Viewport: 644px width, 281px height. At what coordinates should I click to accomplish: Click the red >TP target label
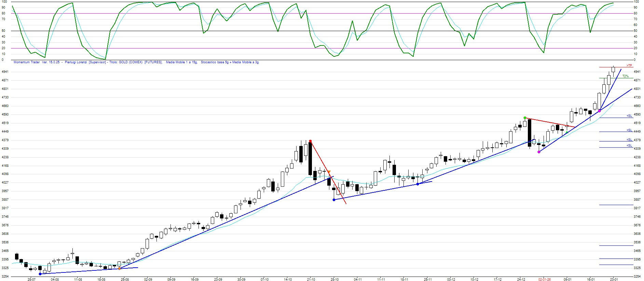629,65
